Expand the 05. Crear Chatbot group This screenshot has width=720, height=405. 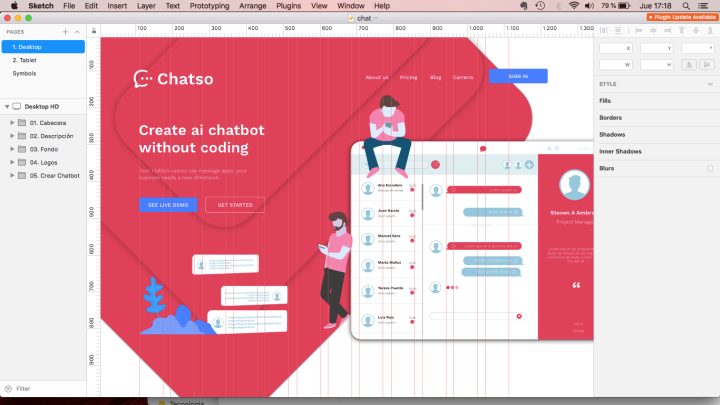12,175
